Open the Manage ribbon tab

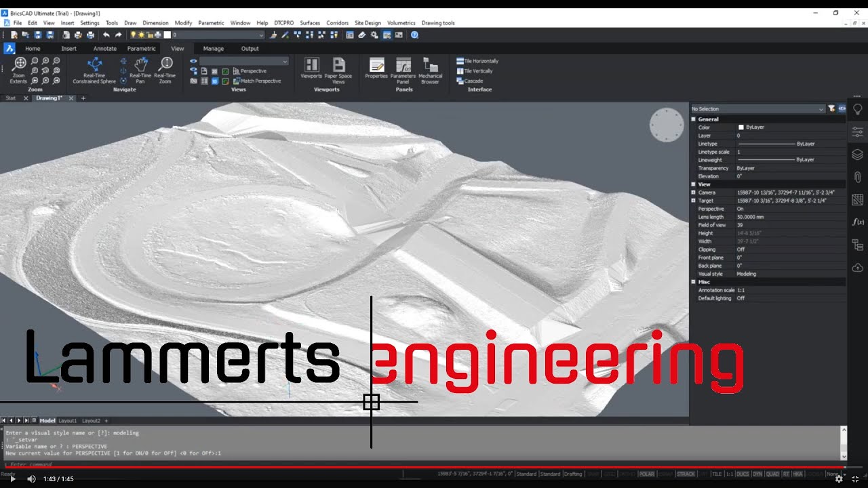pyautogui.click(x=214, y=48)
